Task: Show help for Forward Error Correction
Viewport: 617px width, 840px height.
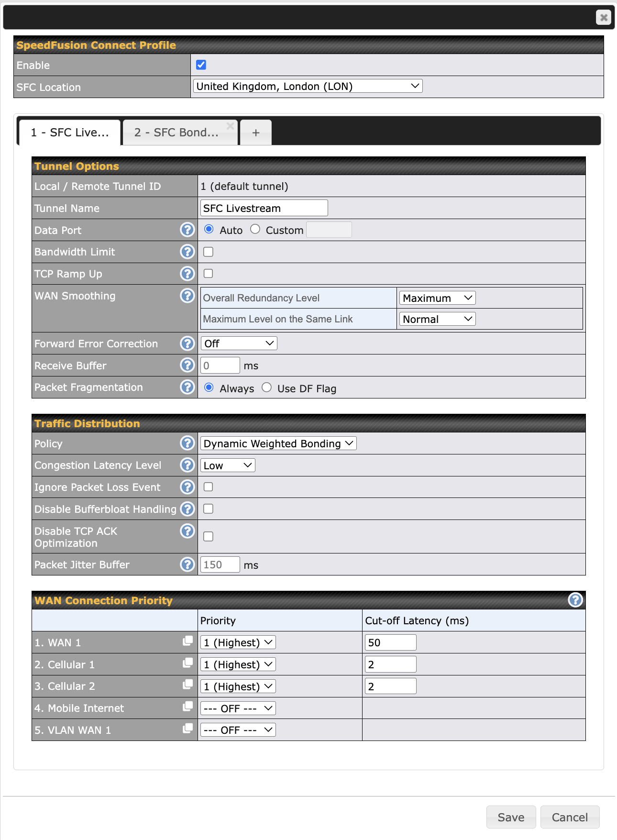Action: pyautogui.click(x=187, y=343)
